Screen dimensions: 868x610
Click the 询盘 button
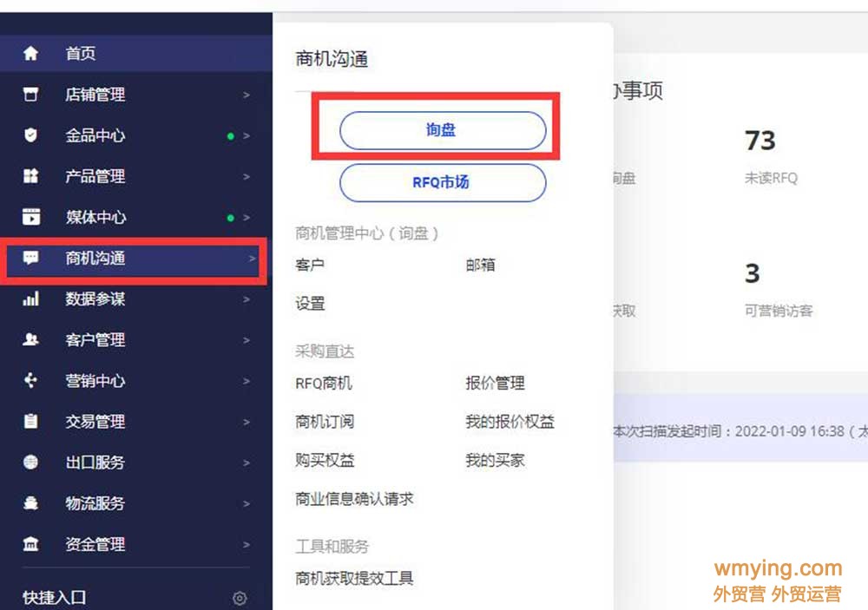coord(443,131)
